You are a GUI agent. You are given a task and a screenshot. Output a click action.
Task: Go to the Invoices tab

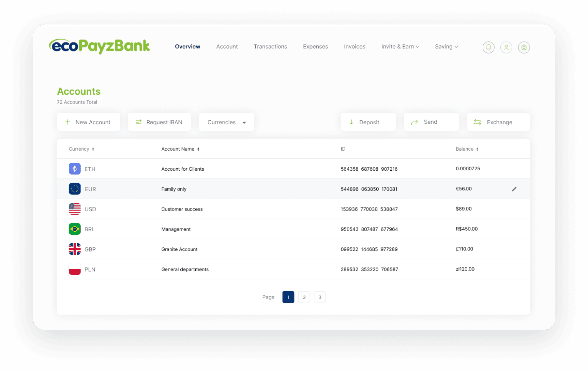tap(354, 47)
